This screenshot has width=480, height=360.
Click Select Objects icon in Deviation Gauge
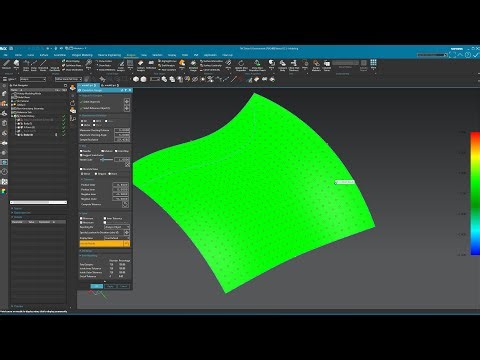click(127, 101)
